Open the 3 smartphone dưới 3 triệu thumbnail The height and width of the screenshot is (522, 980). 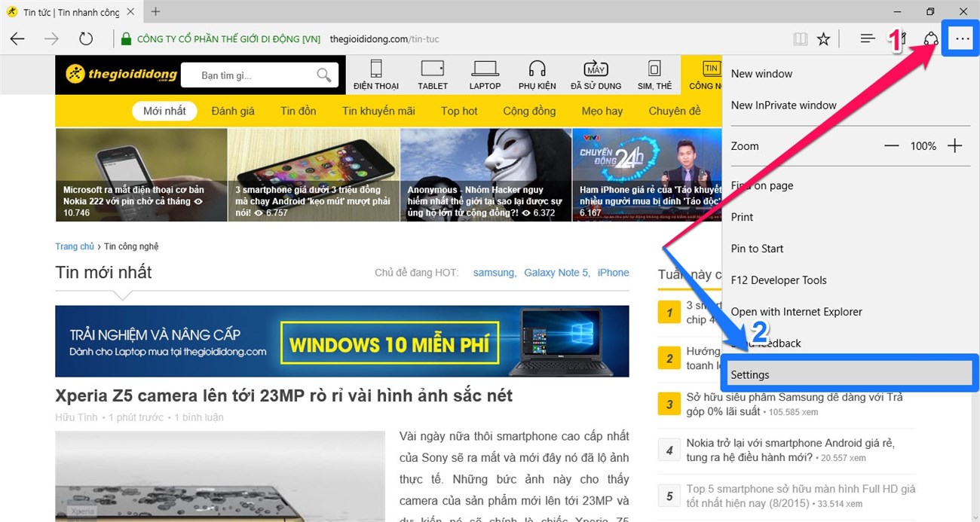pos(314,175)
